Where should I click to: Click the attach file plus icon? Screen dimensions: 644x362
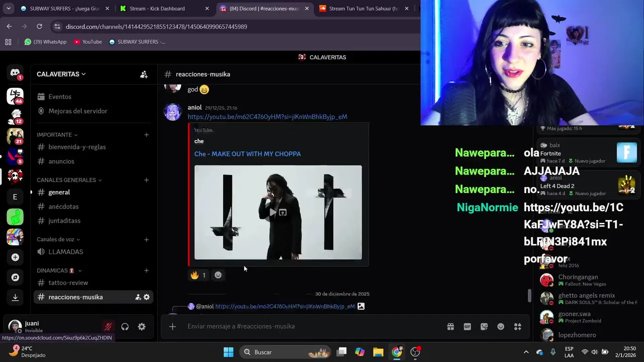pyautogui.click(x=172, y=326)
